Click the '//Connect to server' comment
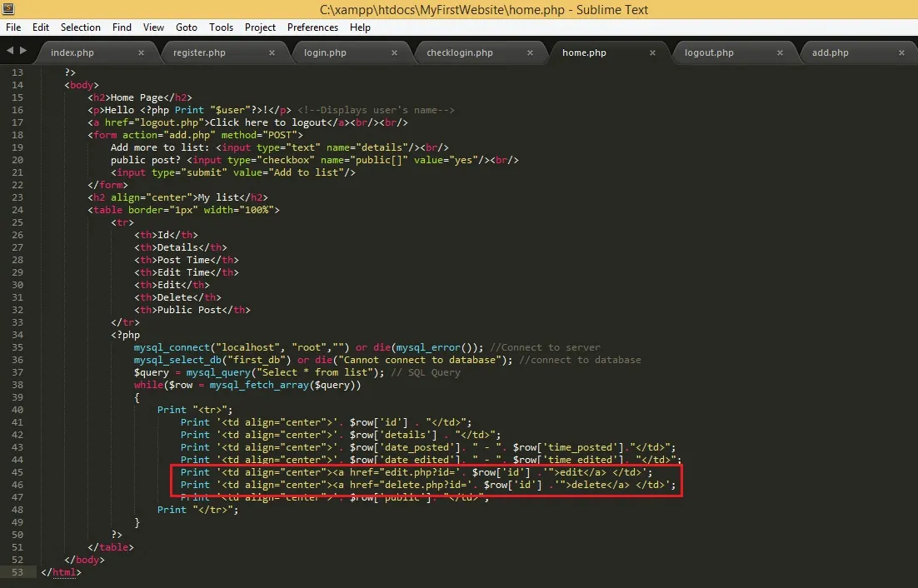Viewport: 918px width, 588px height. pos(545,347)
